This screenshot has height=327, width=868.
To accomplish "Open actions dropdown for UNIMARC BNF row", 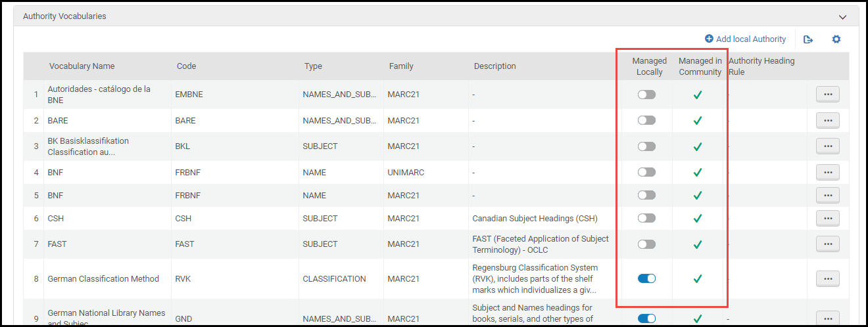I will pyautogui.click(x=827, y=172).
